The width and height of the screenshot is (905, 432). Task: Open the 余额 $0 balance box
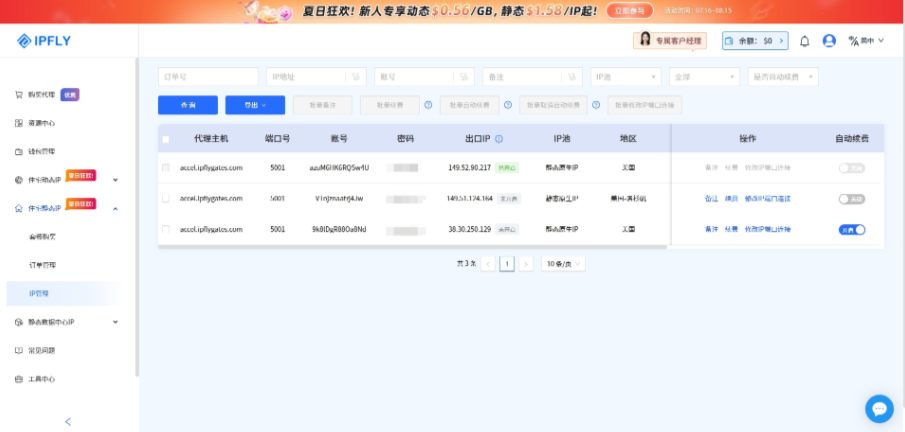[755, 41]
